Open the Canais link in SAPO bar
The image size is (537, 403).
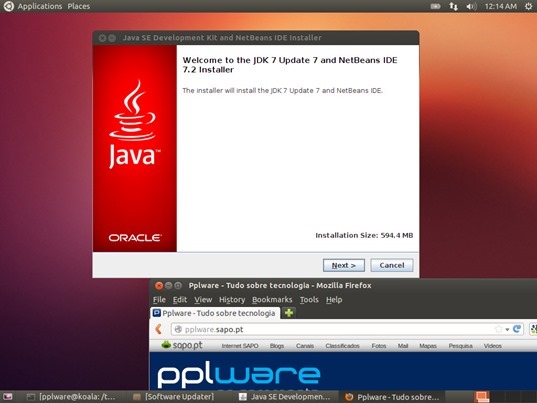[305, 346]
